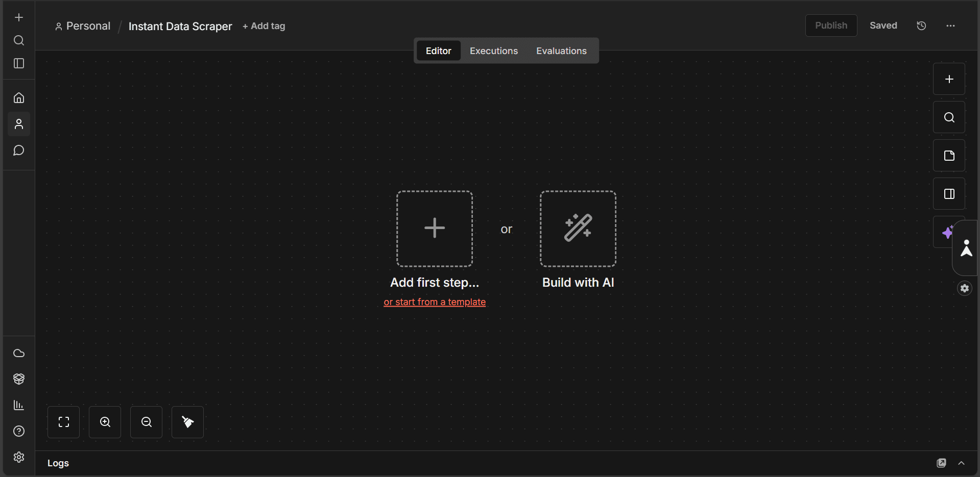This screenshot has width=980, height=477.
Task: Click the Publish button
Action: coord(831,26)
